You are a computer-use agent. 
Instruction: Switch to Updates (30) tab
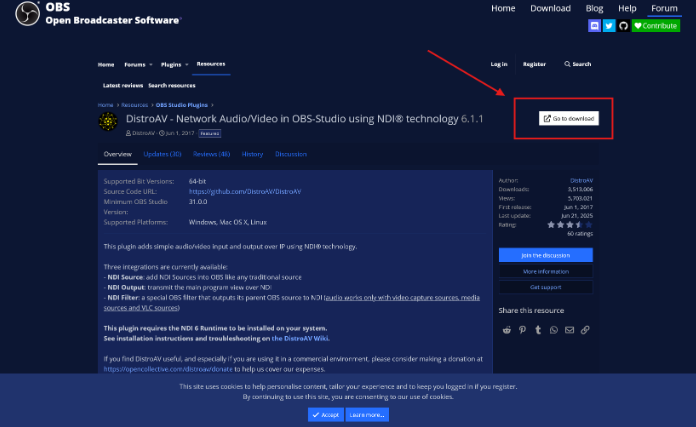point(162,154)
